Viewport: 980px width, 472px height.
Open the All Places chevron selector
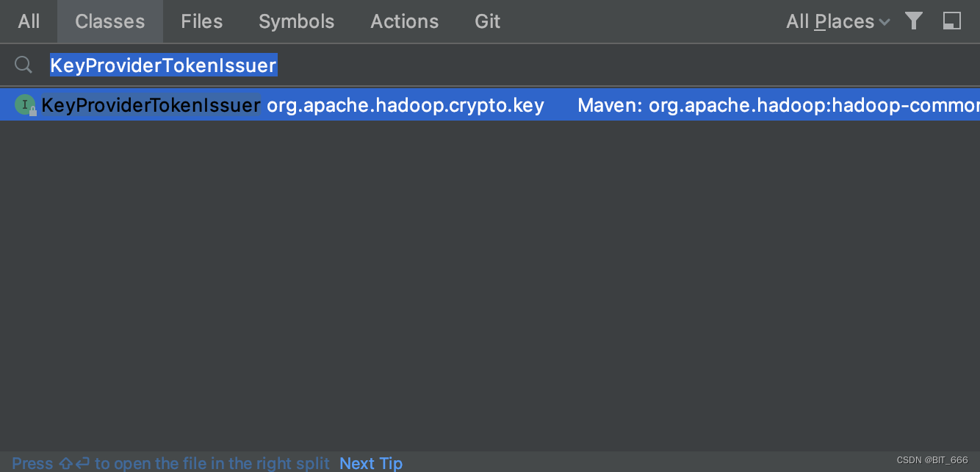coord(884,21)
